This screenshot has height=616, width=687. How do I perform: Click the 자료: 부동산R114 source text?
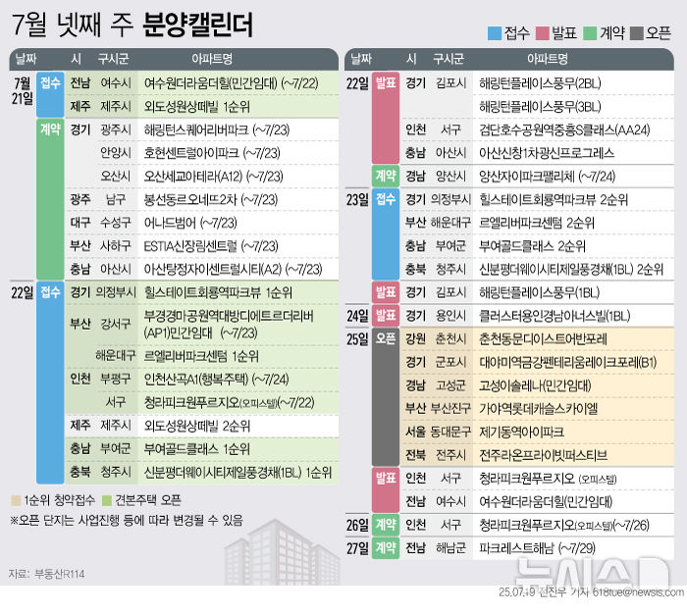coord(40,573)
